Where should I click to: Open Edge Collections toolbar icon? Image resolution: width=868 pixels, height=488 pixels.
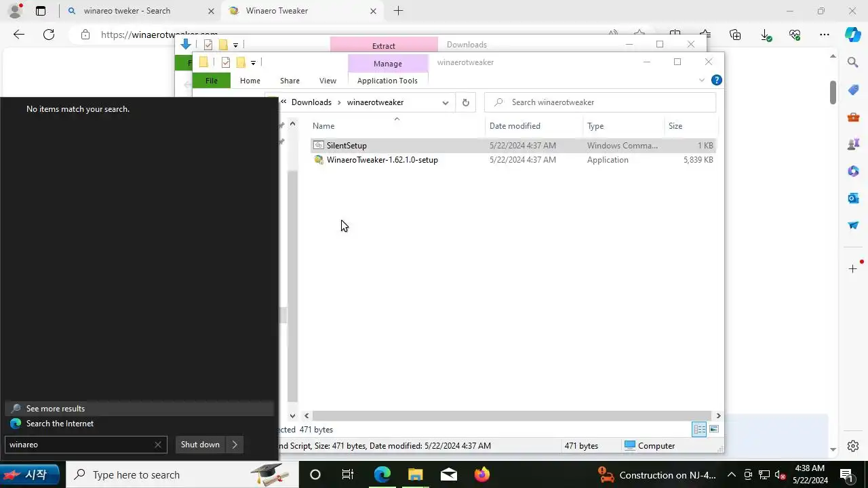735,35
